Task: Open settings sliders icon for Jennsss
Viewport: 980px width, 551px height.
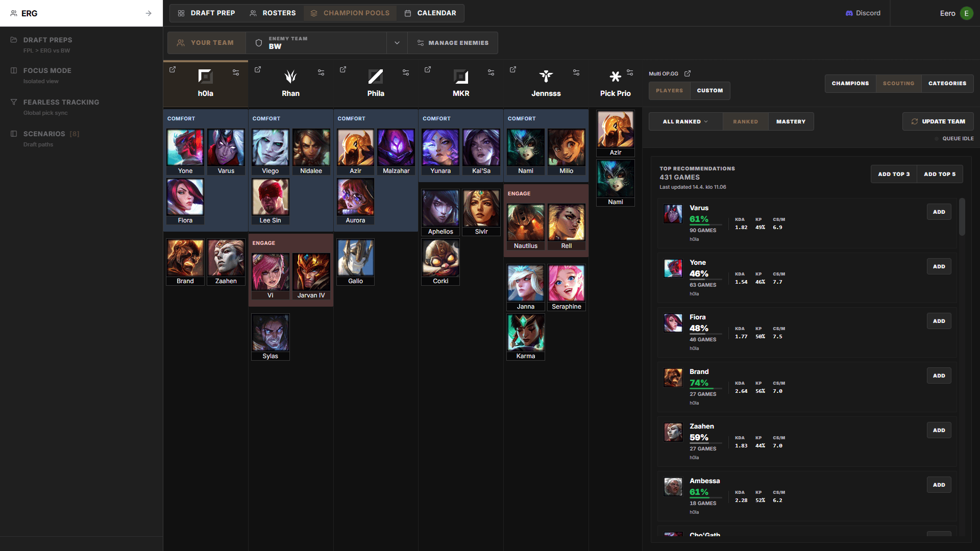Action: tap(576, 72)
